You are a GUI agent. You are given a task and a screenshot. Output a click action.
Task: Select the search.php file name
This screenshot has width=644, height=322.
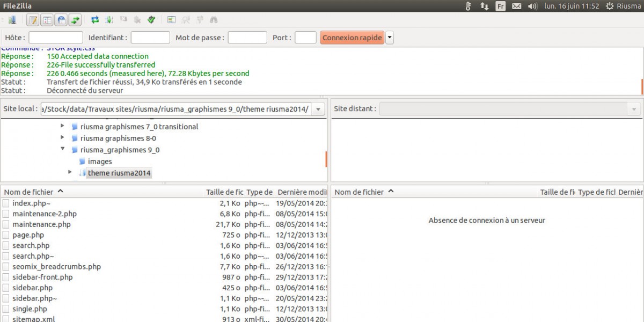click(x=31, y=245)
